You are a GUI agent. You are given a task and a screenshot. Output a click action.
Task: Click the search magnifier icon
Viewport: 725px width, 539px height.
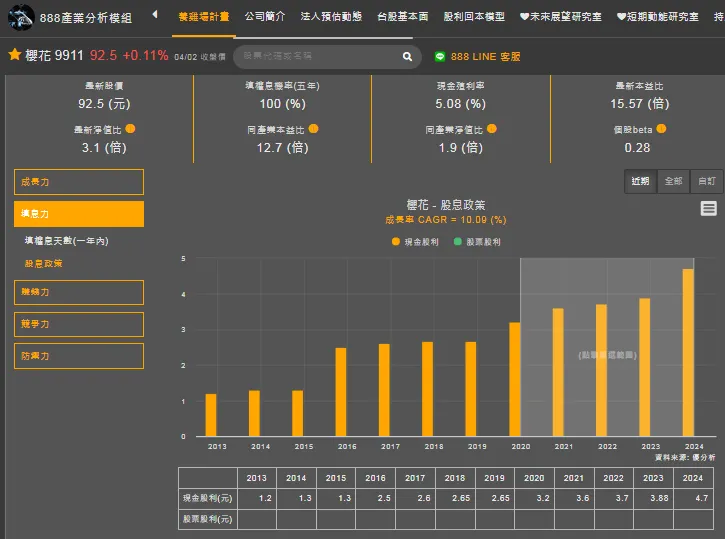(407, 56)
